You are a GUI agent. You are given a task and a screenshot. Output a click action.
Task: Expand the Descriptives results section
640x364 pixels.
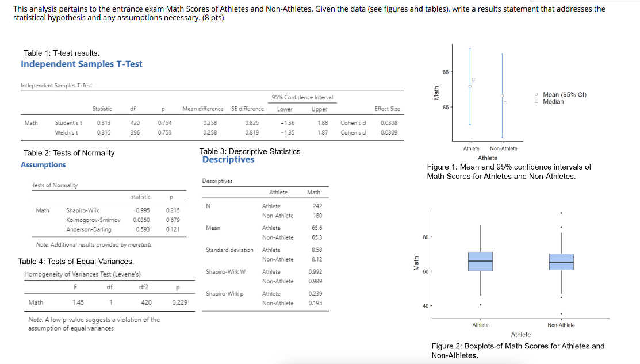[x=228, y=160]
